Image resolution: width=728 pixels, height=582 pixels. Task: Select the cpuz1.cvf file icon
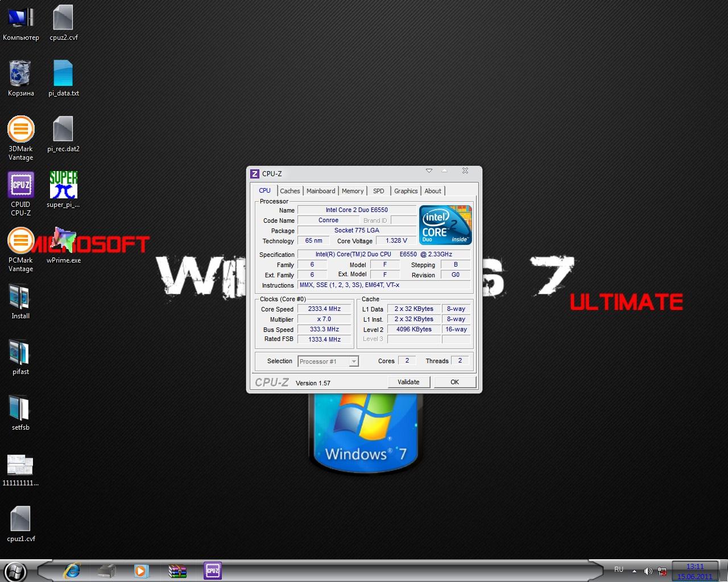(x=20, y=525)
